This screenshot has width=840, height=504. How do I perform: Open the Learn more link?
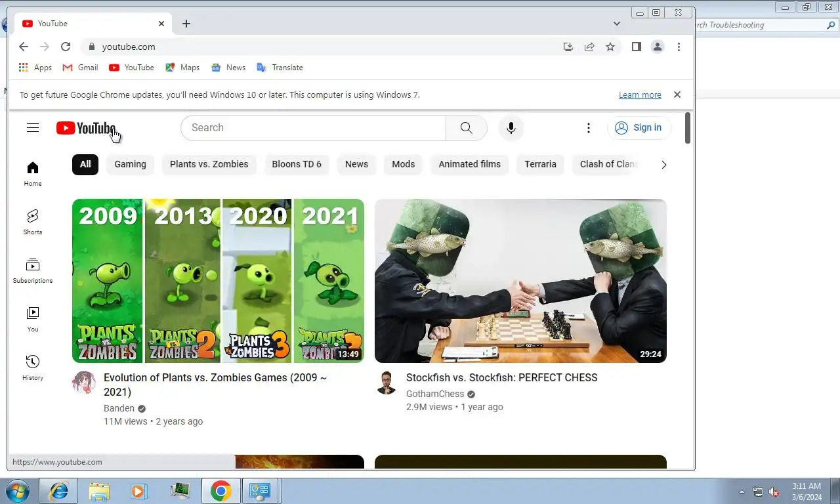click(x=640, y=95)
